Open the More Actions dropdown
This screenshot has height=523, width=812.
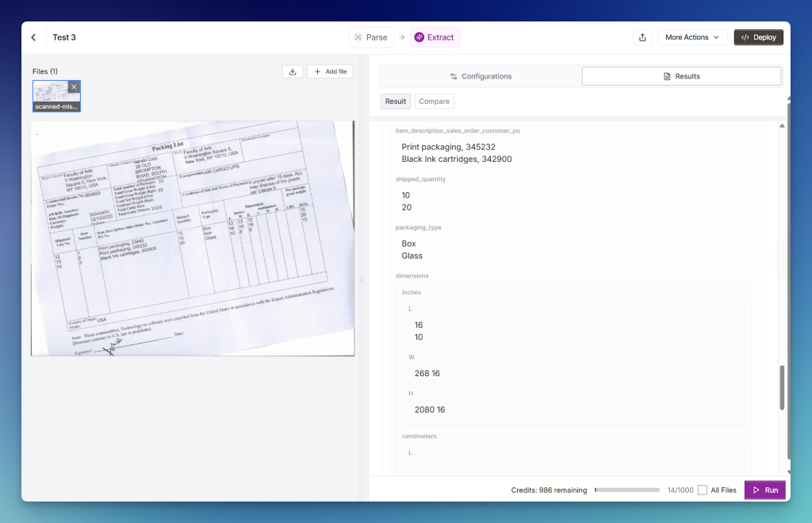pos(692,37)
